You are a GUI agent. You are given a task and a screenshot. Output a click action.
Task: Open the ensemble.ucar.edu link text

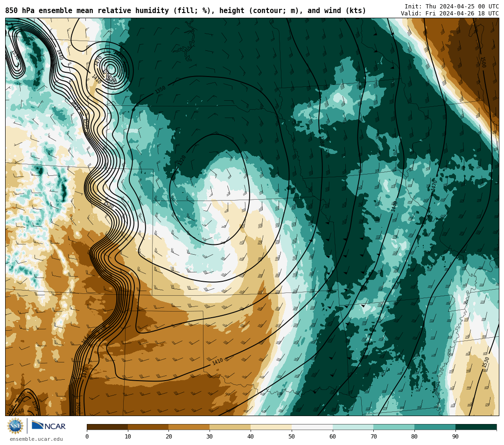tap(36, 439)
